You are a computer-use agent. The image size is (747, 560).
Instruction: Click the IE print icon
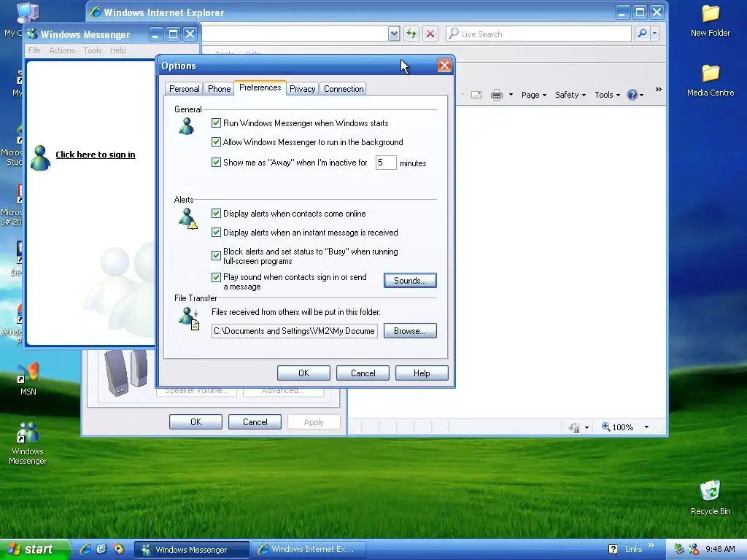click(496, 95)
